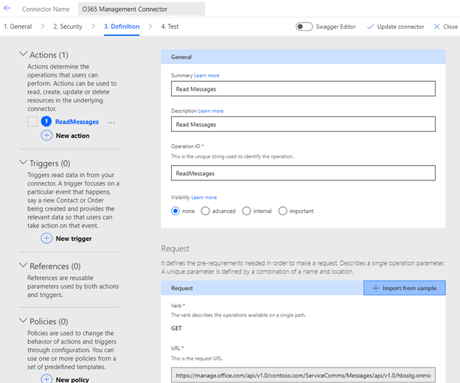The image size is (460, 383).
Task: Click the Import from sample label
Action: pyautogui.click(x=409, y=288)
